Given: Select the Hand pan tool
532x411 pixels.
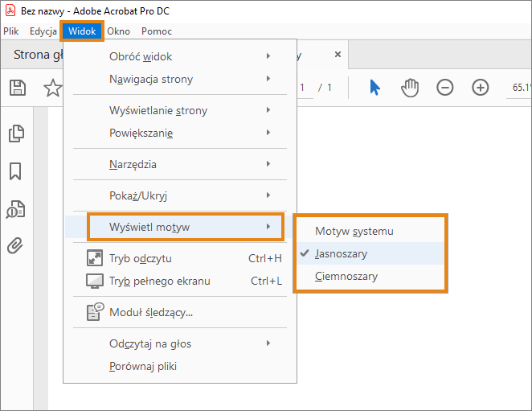Looking at the screenshot, I should tap(410, 88).
